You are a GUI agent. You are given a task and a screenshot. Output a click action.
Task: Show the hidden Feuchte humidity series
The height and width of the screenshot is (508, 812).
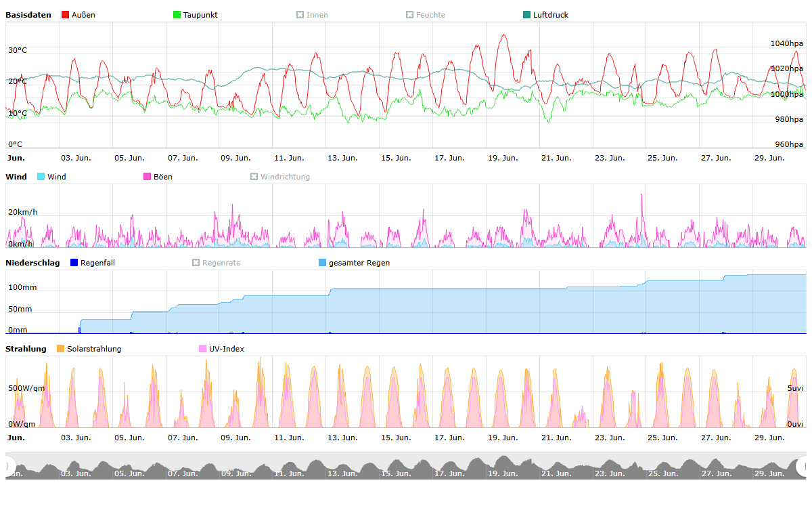point(410,15)
